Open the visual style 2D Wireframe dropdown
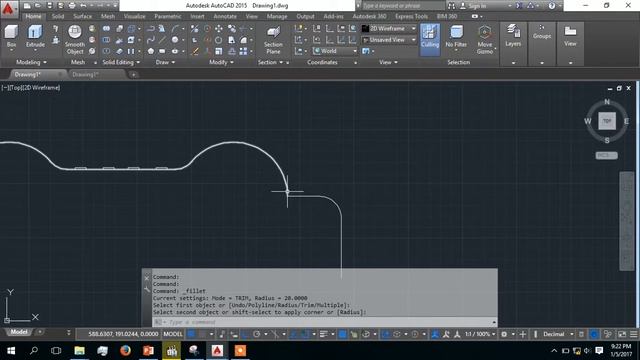This screenshot has width=640, height=360. click(x=389, y=29)
